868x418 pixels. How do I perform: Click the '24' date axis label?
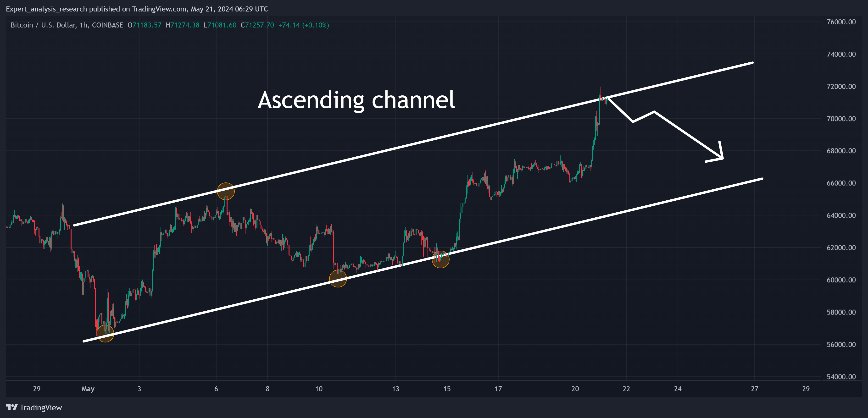pyautogui.click(x=678, y=389)
